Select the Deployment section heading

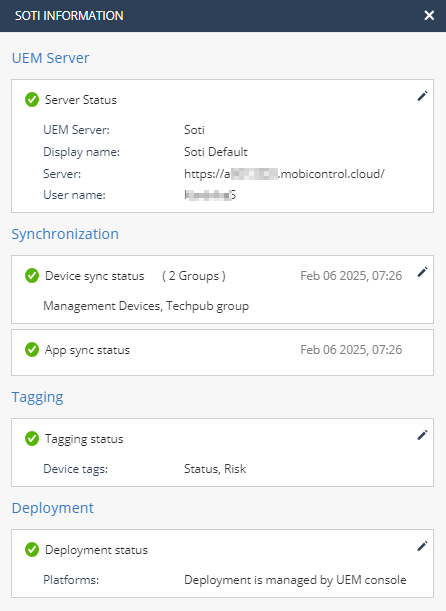53,508
